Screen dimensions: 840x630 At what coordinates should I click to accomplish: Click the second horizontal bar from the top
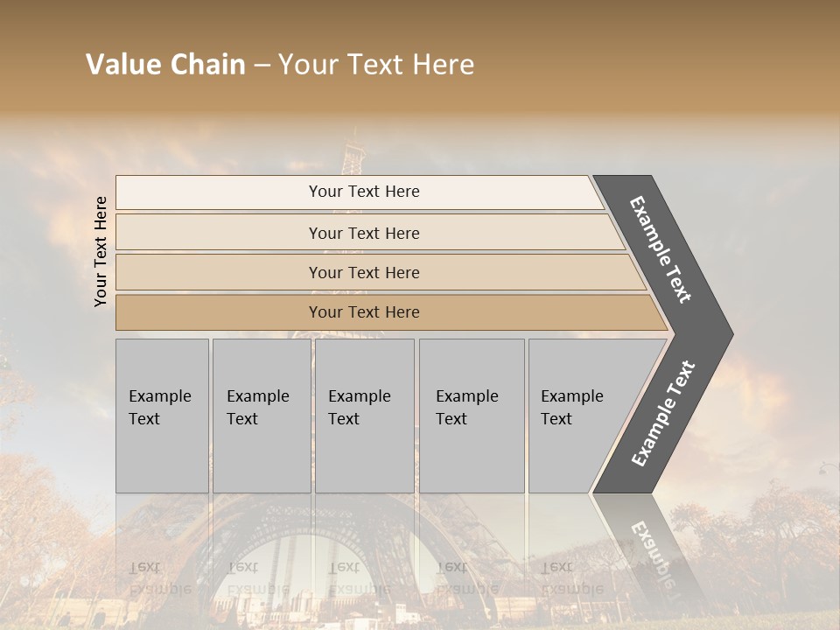point(364,233)
